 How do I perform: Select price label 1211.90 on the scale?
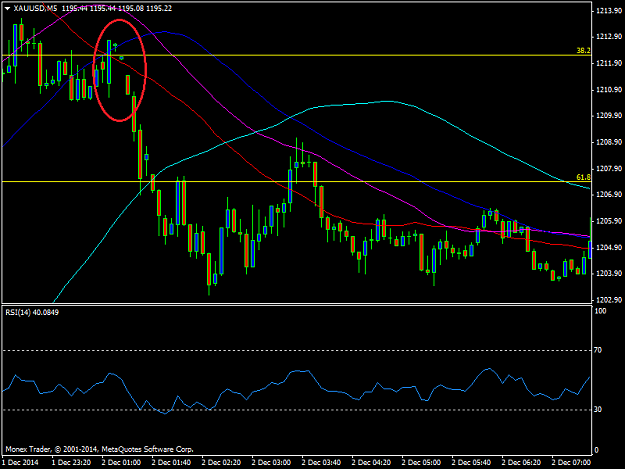click(x=609, y=63)
